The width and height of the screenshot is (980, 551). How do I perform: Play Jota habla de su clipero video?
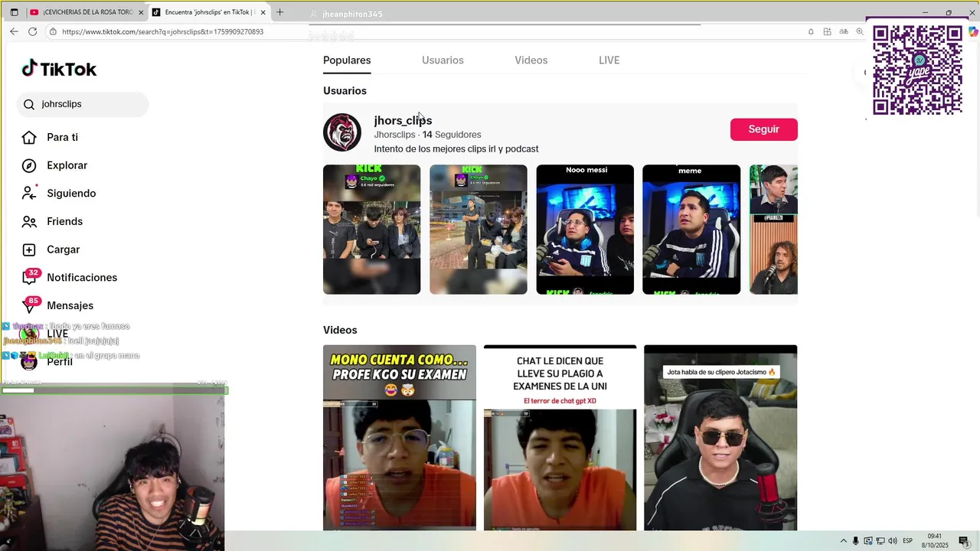[720, 438]
